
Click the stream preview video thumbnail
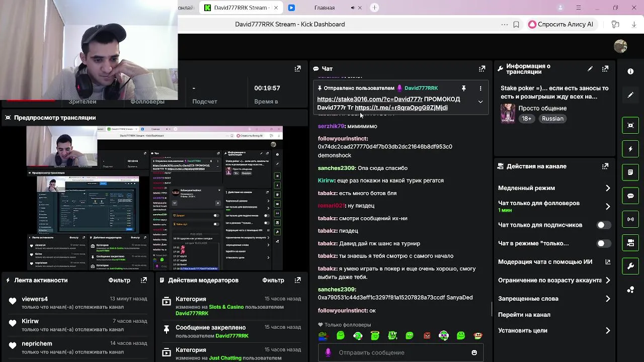(x=154, y=198)
